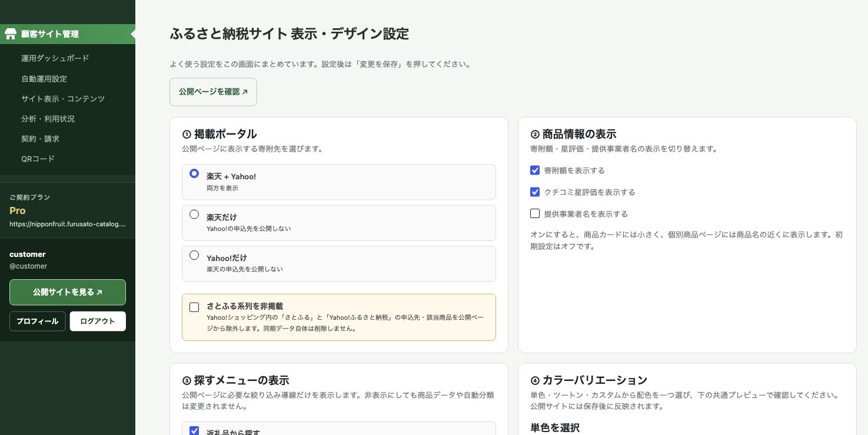Open the 顧客サイト管理 sidebar section

coord(68,34)
